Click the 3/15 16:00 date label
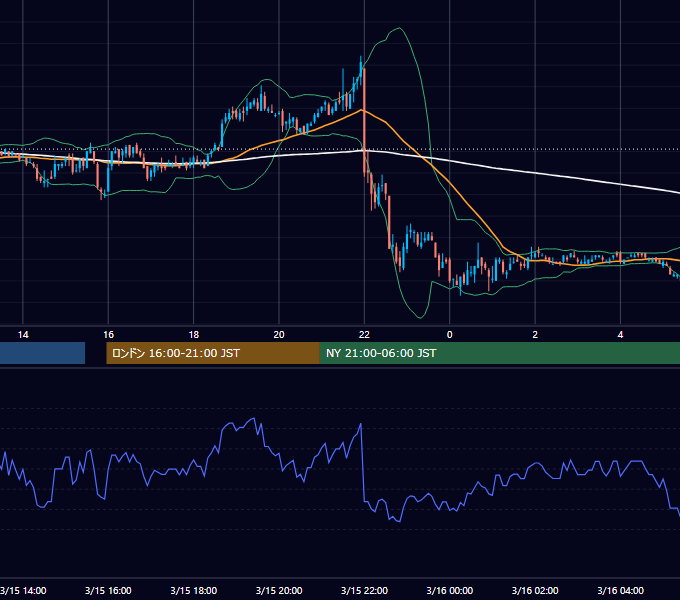 (108, 590)
